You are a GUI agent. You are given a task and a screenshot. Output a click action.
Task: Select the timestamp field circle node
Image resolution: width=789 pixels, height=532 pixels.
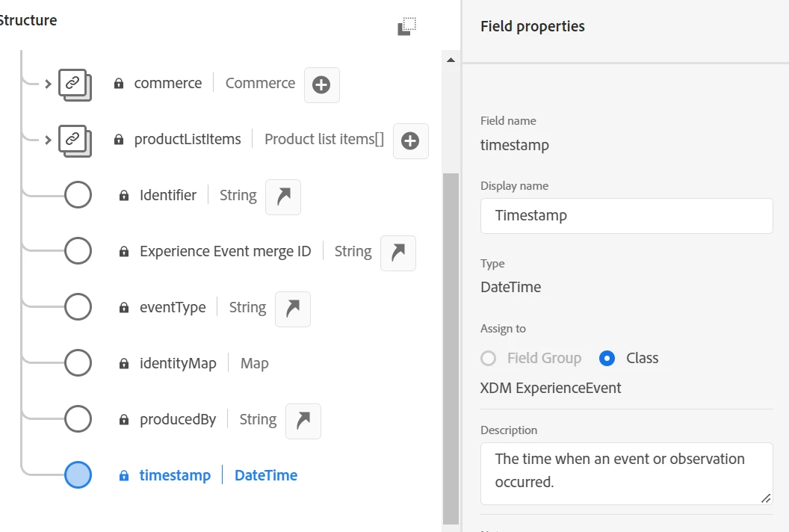click(x=78, y=475)
